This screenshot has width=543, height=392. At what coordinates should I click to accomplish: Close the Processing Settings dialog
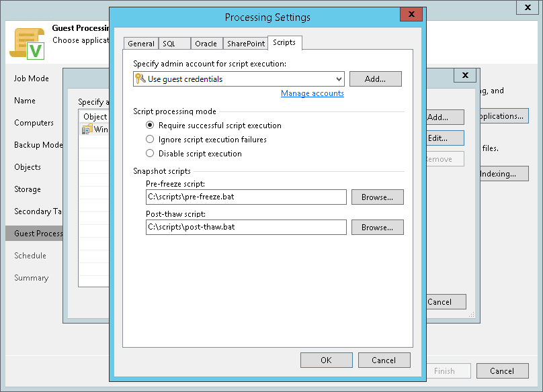click(x=411, y=16)
